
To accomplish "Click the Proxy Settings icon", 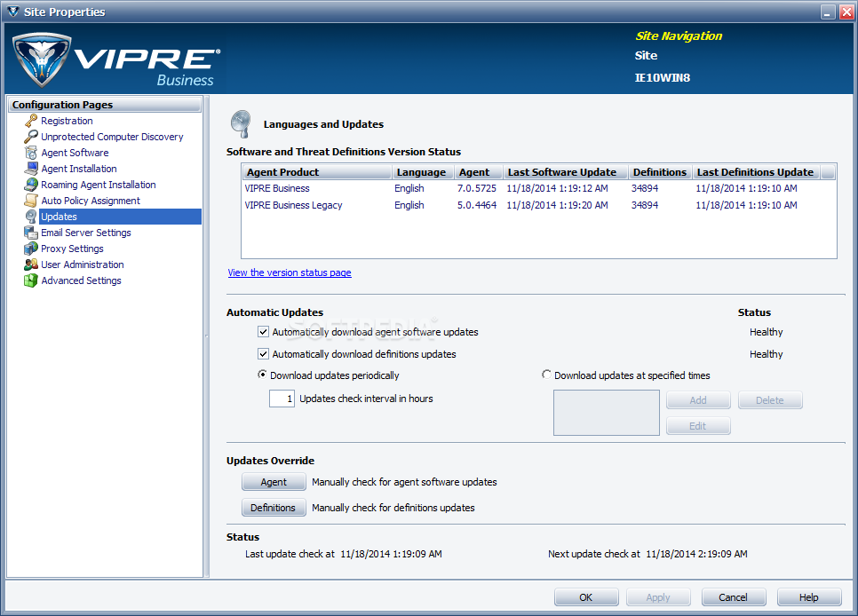I will [x=31, y=249].
